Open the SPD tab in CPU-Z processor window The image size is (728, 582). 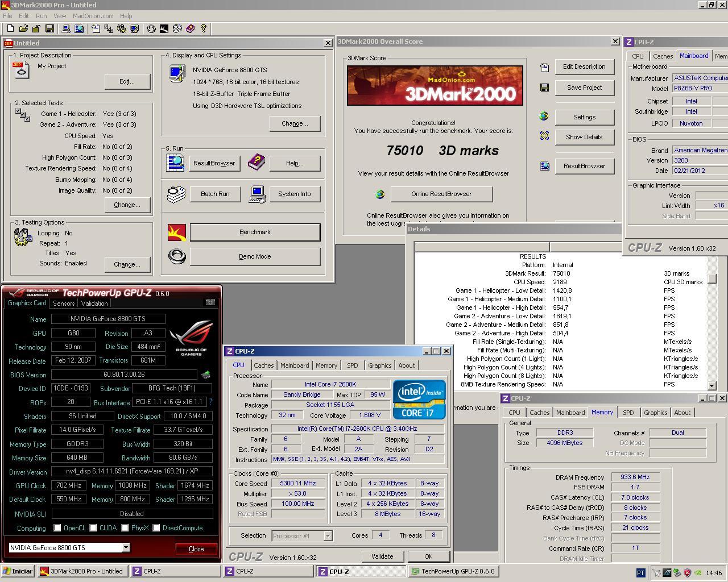(x=353, y=365)
